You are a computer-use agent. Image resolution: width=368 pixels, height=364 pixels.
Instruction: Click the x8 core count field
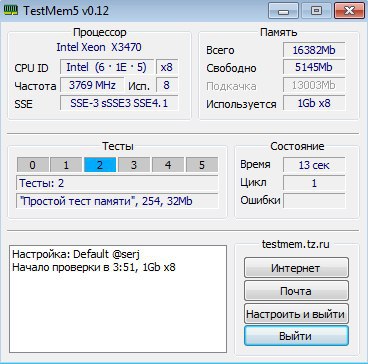click(167, 67)
